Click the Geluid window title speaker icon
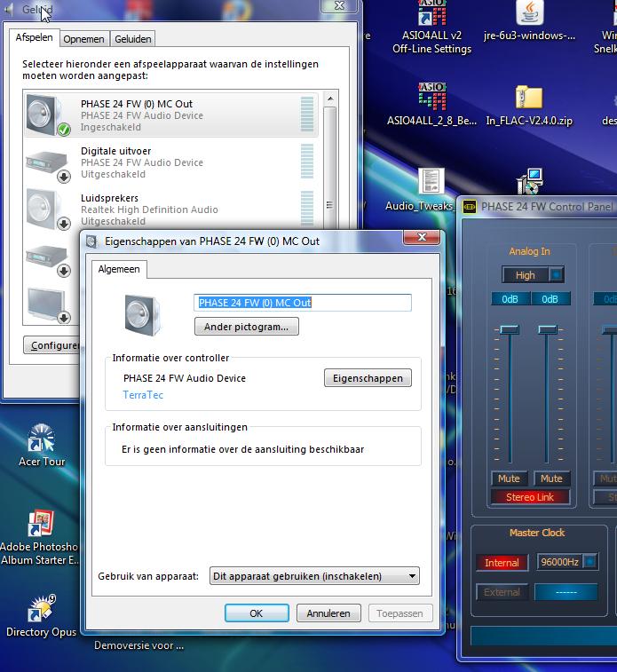The height and width of the screenshot is (672, 617). [x=9, y=9]
